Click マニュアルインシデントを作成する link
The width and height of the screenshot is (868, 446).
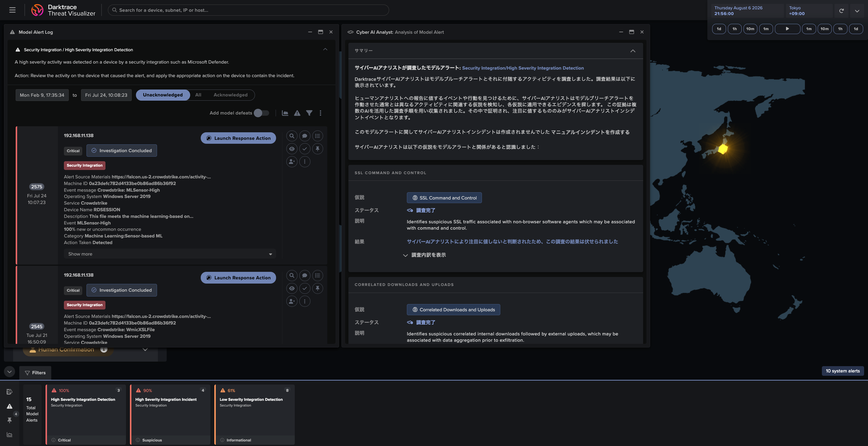(x=590, y=132)
